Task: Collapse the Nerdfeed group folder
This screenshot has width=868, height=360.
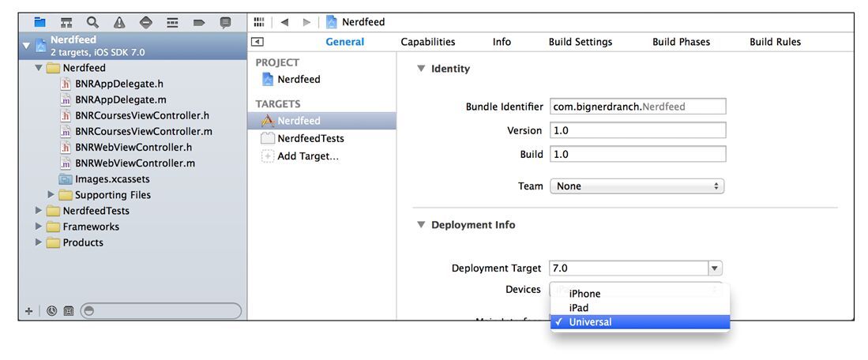Action: click(x=38, y=68)
